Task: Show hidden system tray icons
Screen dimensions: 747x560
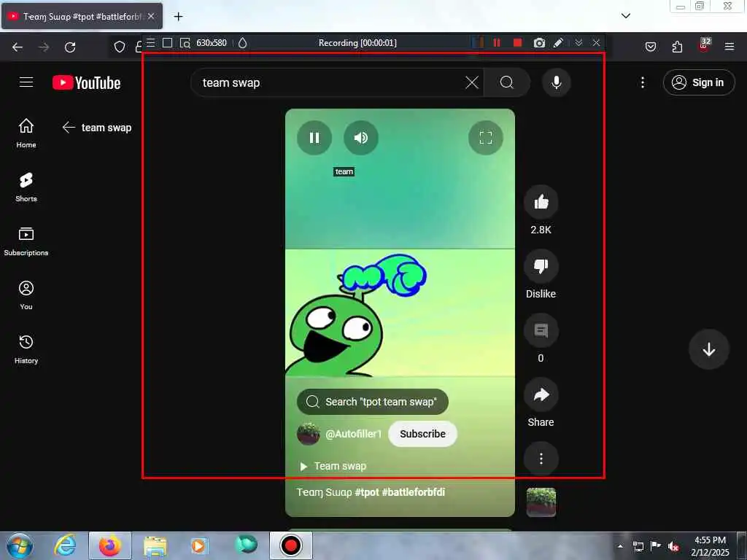Action: [620, 546]
